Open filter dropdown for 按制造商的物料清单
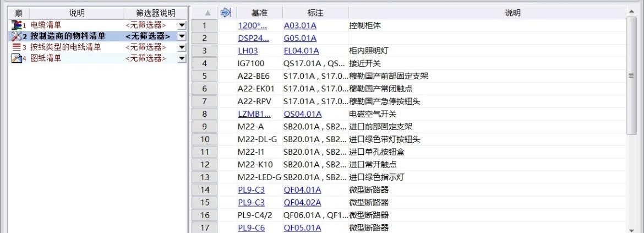The width and height of the screenshot is (644, 233). pyautogui.click(x=182, y=36)
